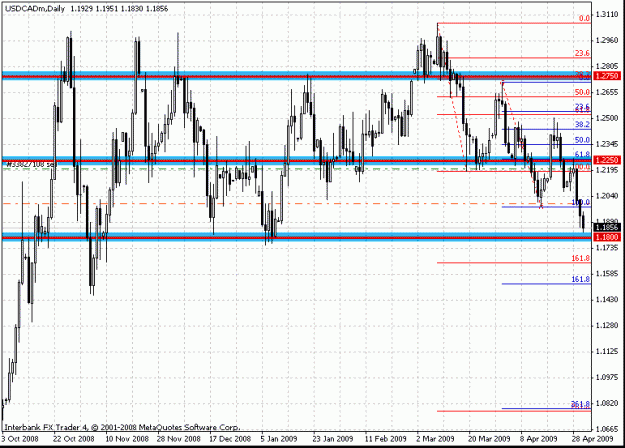Click the red 1.2750 price tag
Screen dimensions: 625x448
[x=607, y=76]
